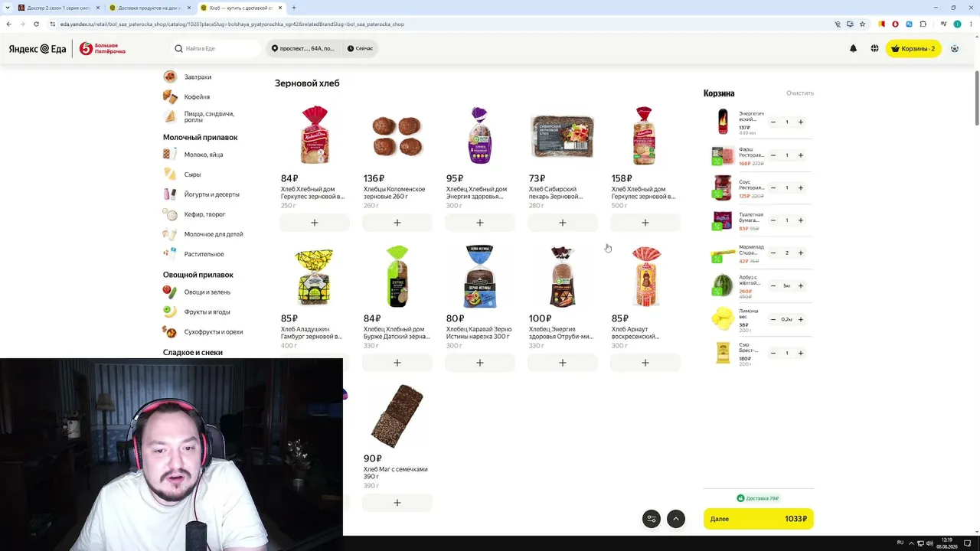Image resolution: width=980 pixels, height=551 pixels.
Task: Change delivery time Сейчас
Action: [x=360, y=48]
